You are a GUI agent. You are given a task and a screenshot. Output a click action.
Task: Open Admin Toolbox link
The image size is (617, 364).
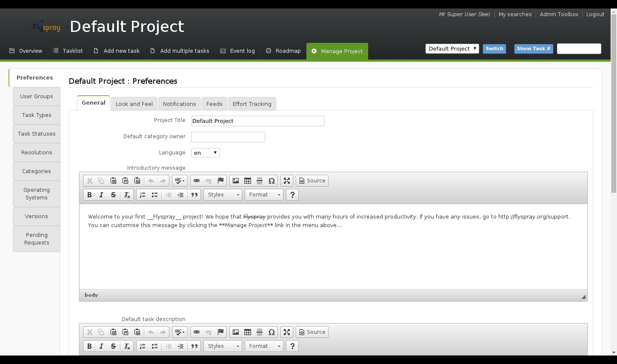[559, 14]
